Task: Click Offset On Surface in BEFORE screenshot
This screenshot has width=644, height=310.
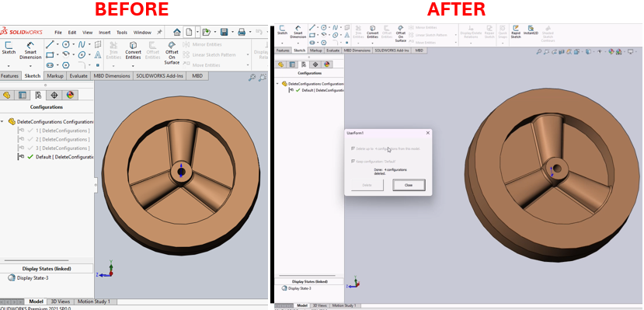Action: (x=172, y=53)
